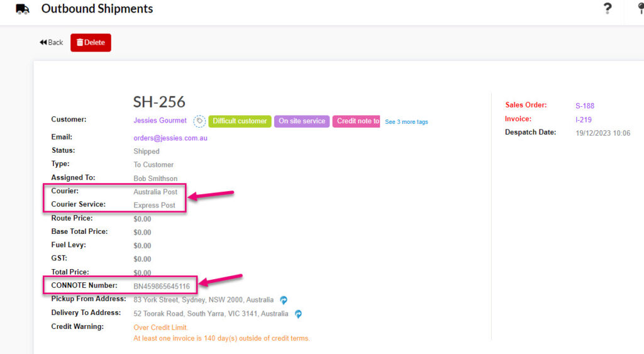Click the Despatch Date value

coord(602,133)
